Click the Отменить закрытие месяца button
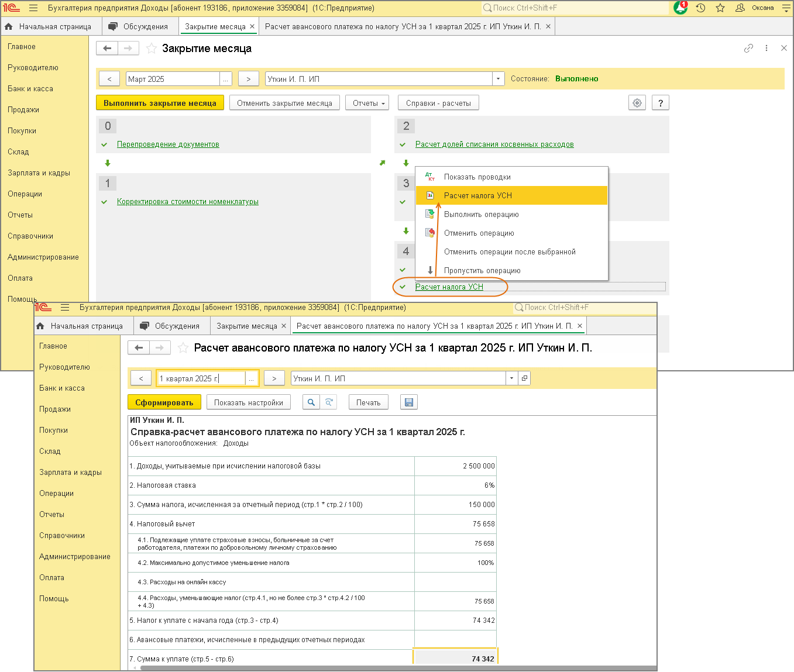The width and height of the screenshot is (794, 672). [284, 103]
